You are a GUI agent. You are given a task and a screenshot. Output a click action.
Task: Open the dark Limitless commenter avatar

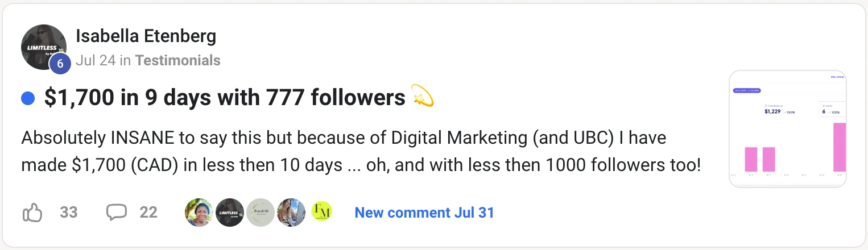pyautogui.click(x=230, y=213)
